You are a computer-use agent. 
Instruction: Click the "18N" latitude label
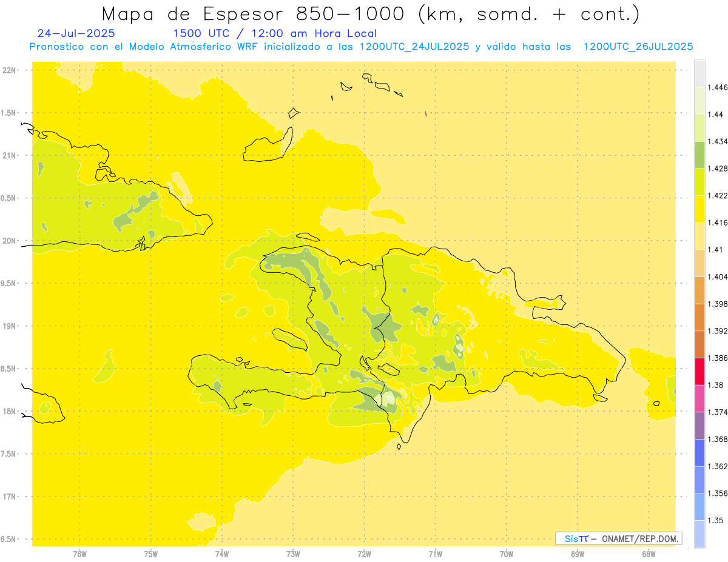click(9, 411)
